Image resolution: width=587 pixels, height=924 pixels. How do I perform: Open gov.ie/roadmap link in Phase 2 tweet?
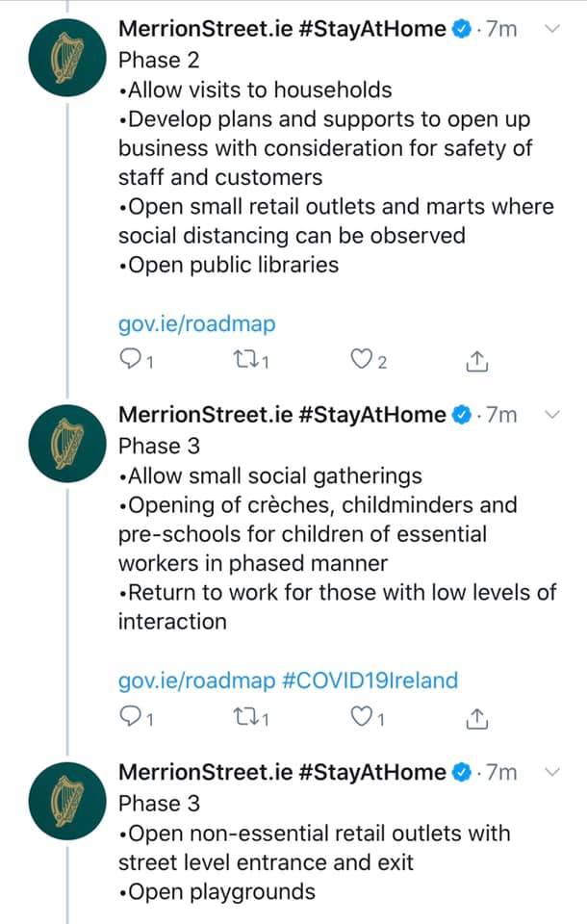tap(197, 324)
